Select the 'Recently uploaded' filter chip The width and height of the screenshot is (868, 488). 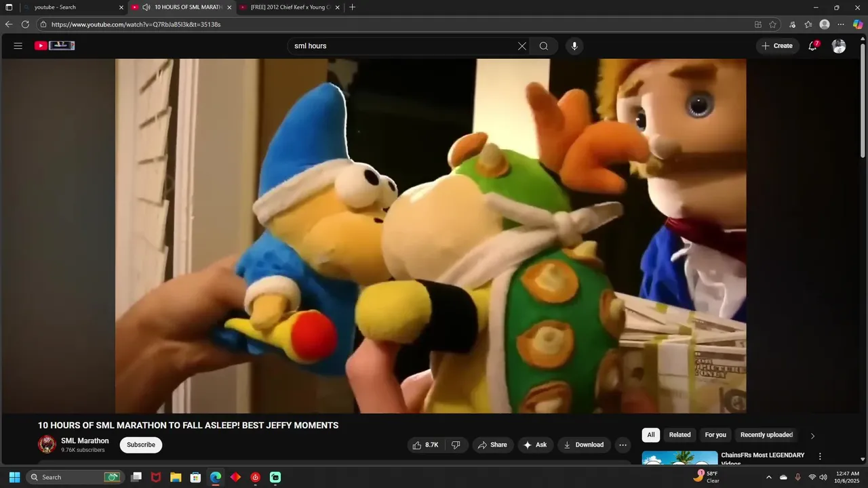click(x=766, y=435)
